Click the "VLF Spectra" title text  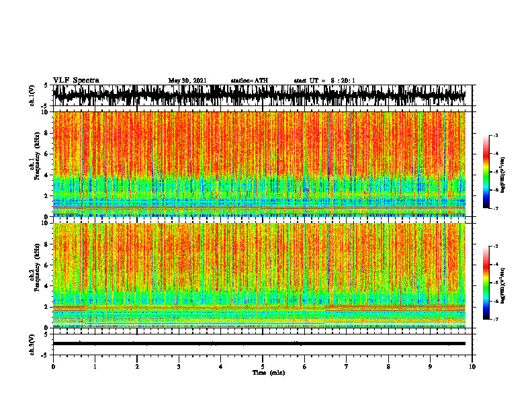click(76, 81)
